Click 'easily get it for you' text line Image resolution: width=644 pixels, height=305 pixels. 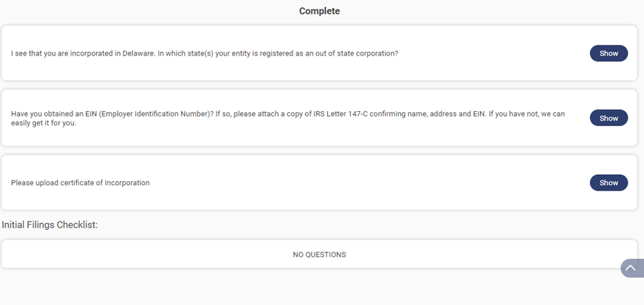pyautogui.click(x=44, y=123)
